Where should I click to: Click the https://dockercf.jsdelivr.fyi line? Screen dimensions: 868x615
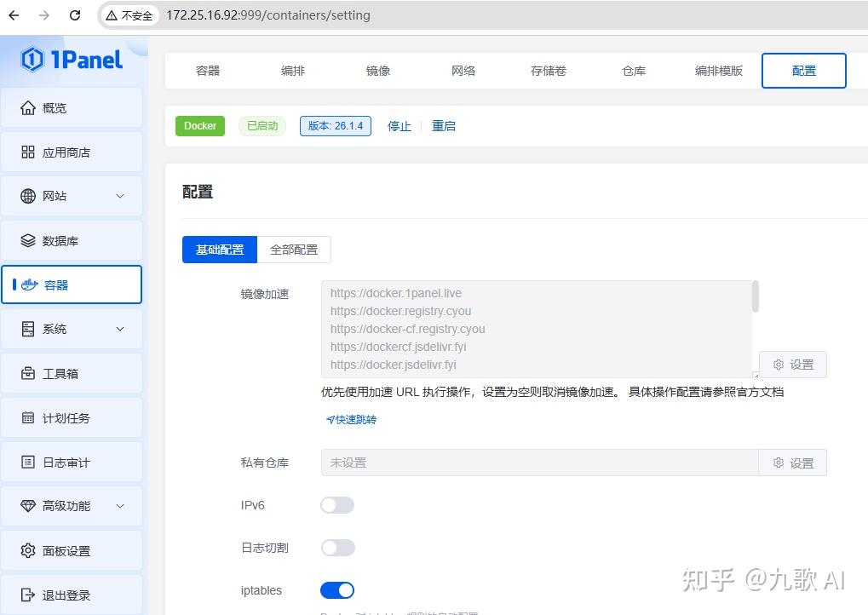[x=398, y=347]
